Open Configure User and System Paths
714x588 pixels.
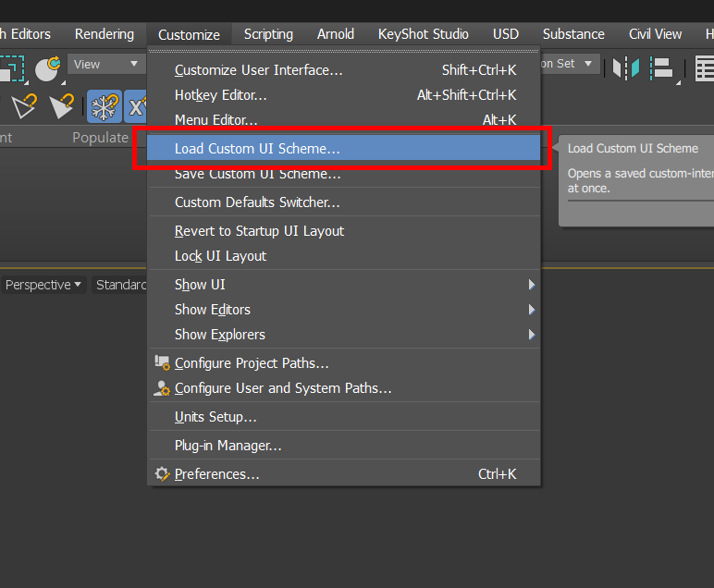pyautogui.click(x=344, y=388)
